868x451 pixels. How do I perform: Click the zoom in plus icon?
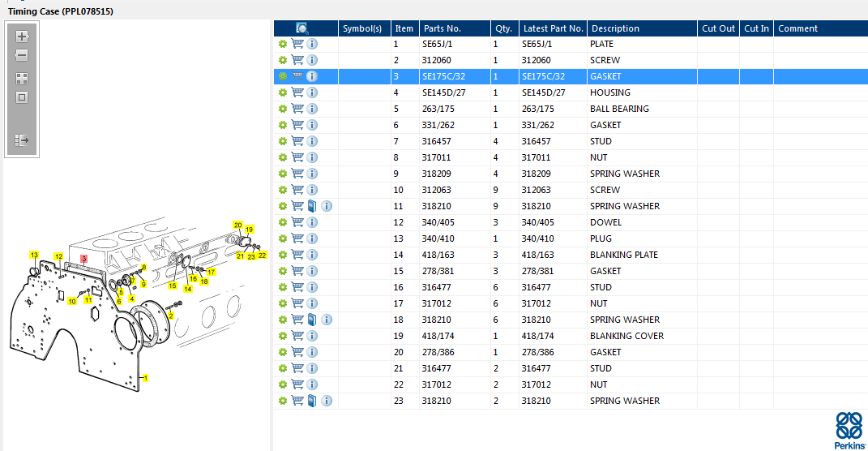22,37
